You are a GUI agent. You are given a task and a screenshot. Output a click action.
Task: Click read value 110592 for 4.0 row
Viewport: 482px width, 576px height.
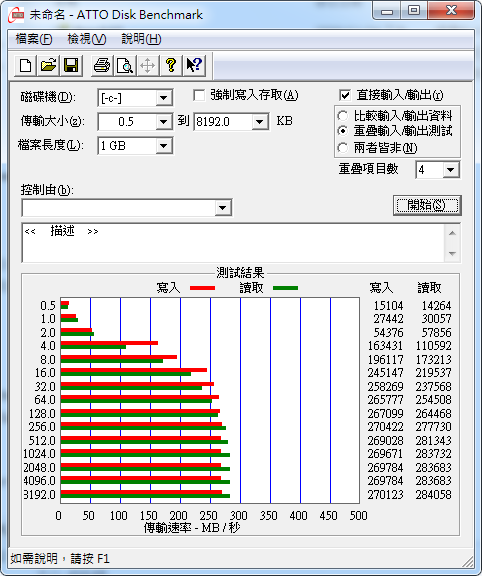coord(434,346)
